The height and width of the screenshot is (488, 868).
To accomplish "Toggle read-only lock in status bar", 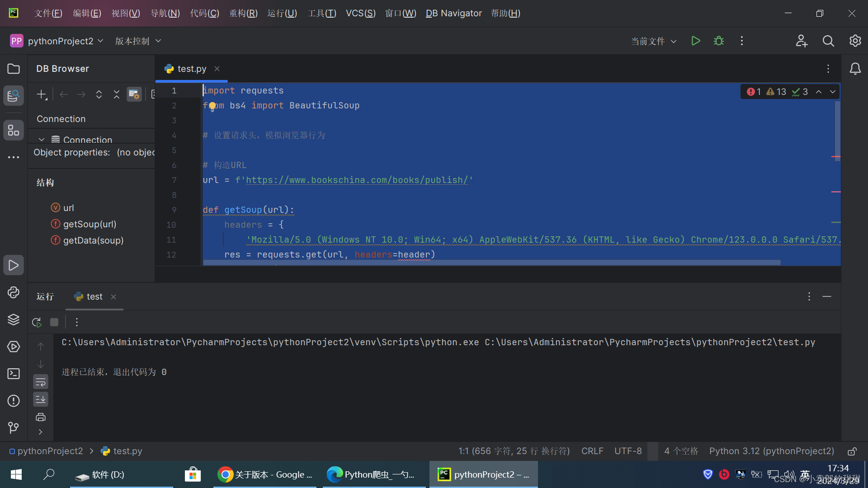I will (852, 451).
